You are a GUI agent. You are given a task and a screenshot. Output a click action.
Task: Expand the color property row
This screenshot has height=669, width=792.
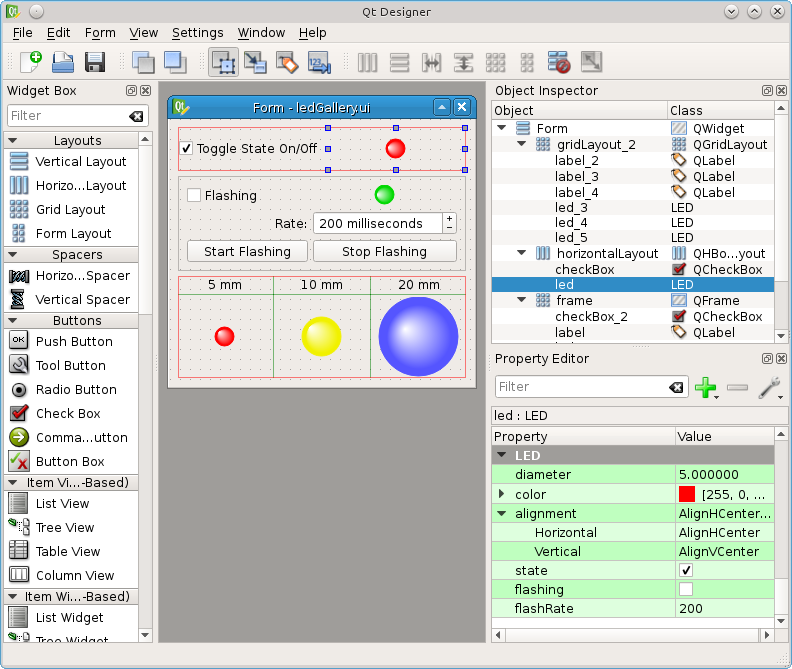(x=502, y=494)
